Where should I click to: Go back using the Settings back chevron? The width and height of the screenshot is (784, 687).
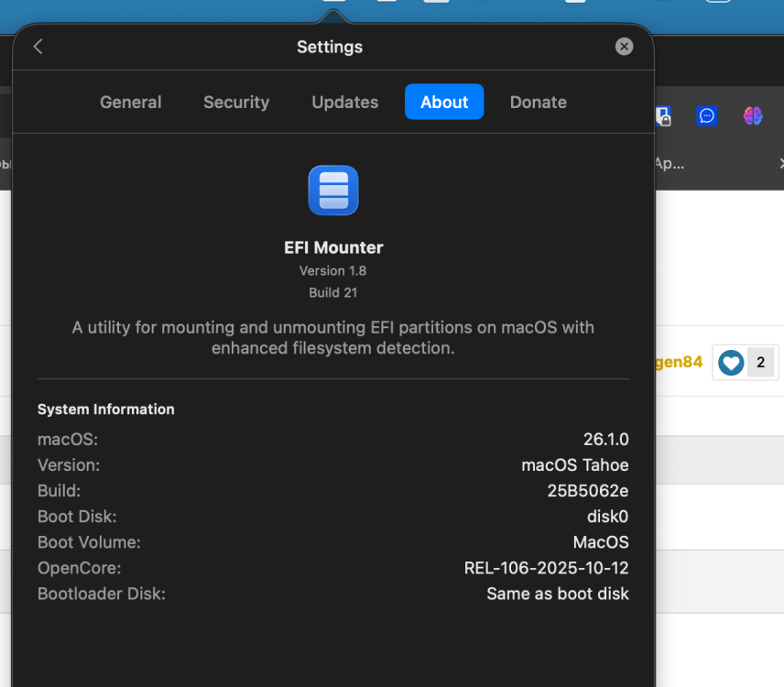click(38, 47)
